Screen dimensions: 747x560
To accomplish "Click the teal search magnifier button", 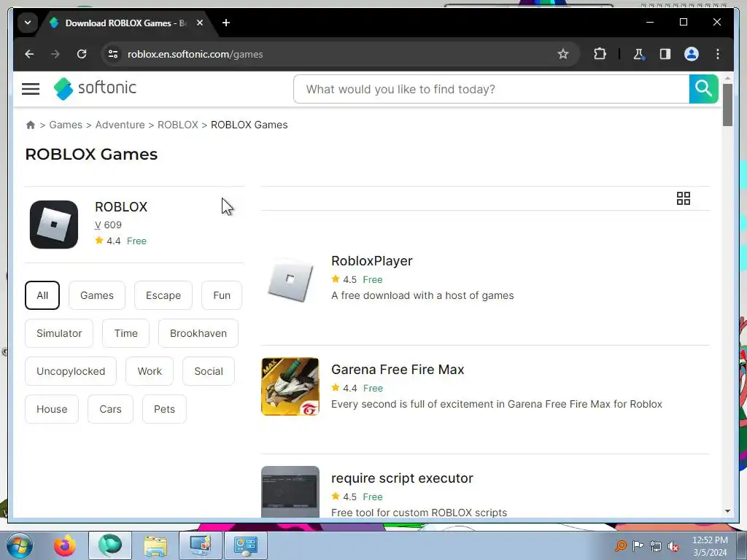I will pyautogui.click(x=703, y=88).
